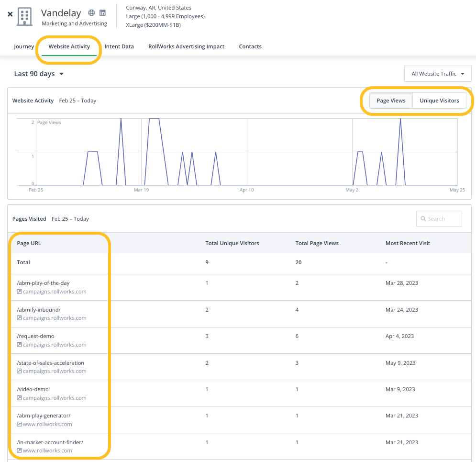Open external link icon for /in-market-account-finder/
Viewport: 476px width, 462px height.
tap(19, 451)
